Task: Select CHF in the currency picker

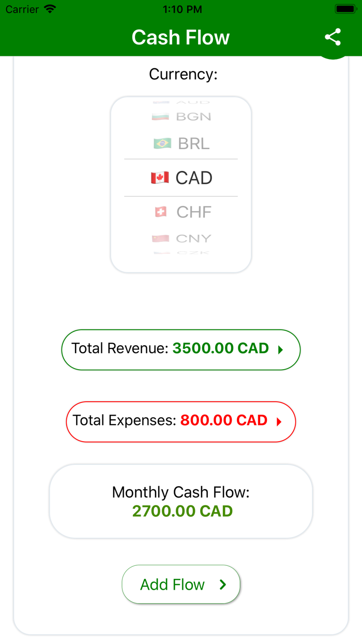Action: [180, 212]
